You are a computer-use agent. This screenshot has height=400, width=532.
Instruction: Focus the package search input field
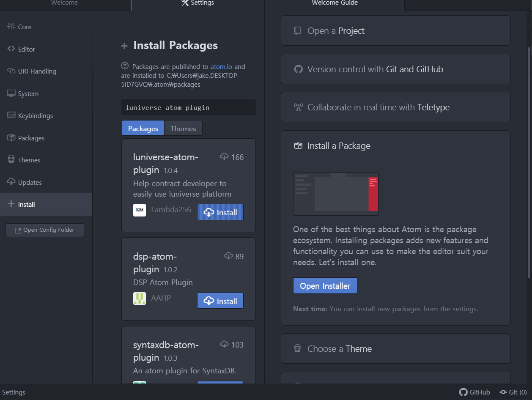pos(188,107)
